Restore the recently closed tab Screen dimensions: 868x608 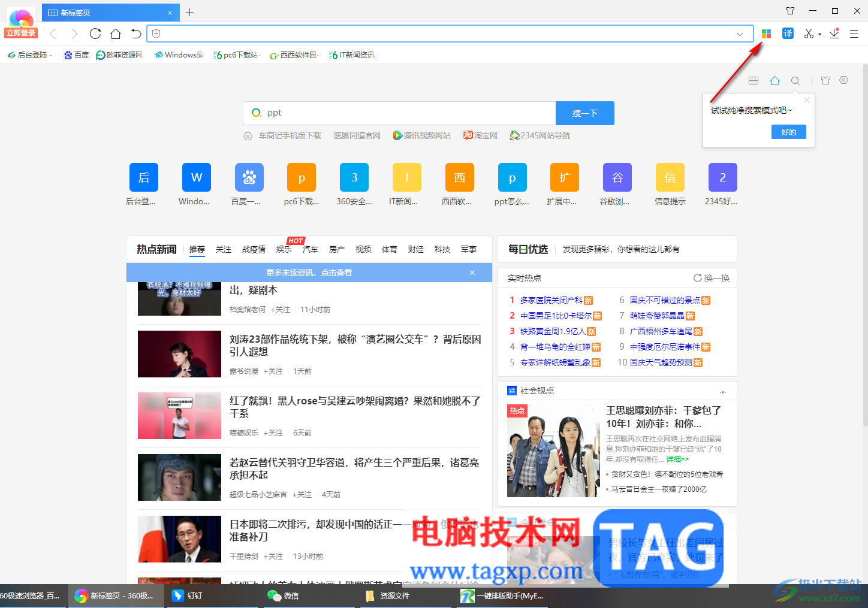[x=136, y=34]
